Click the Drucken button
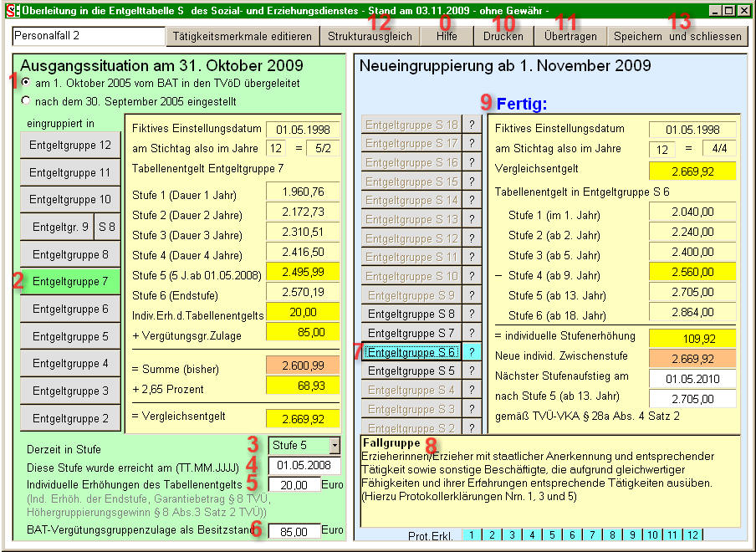 503,37
